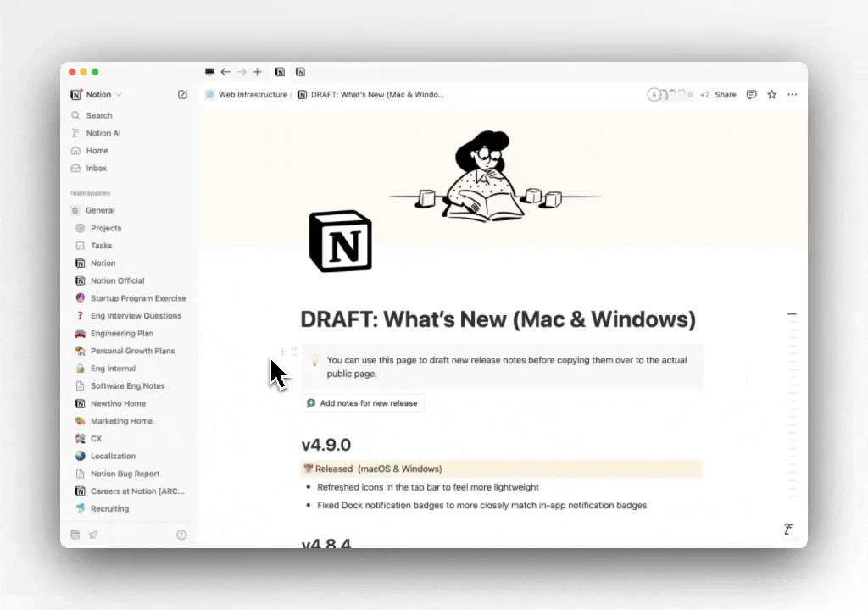Open Software Eng Notes page
Image resolution: width=868 pixels, height=610 pixels.
point(127,385)
